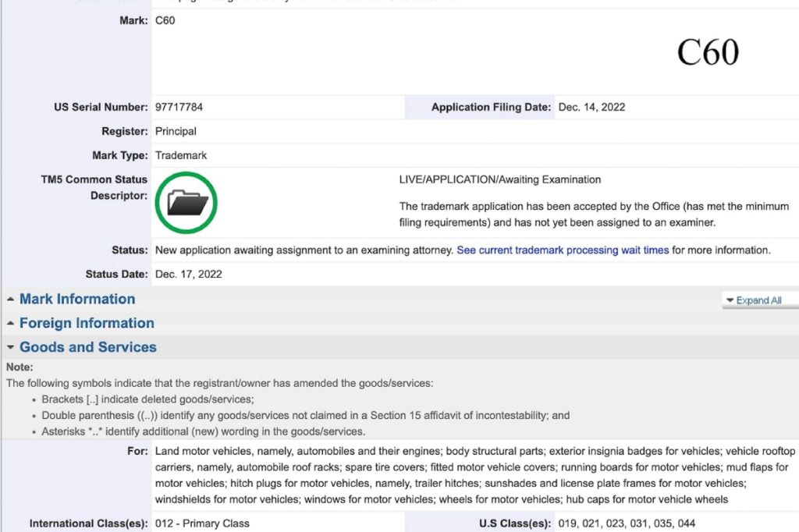Screen dimensions: 799x532
Task: Expand the Mark Information section
Action: pos(77,299)
